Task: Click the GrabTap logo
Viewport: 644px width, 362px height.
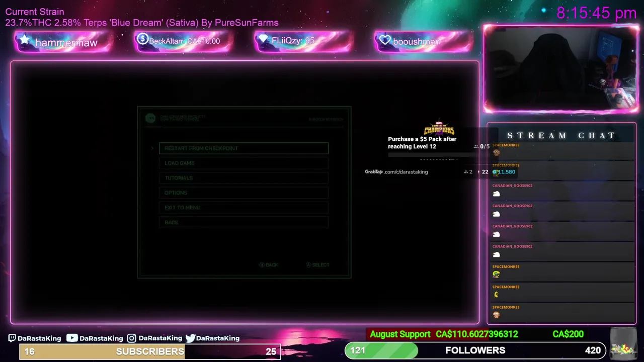Action: [x=374, y=172]
